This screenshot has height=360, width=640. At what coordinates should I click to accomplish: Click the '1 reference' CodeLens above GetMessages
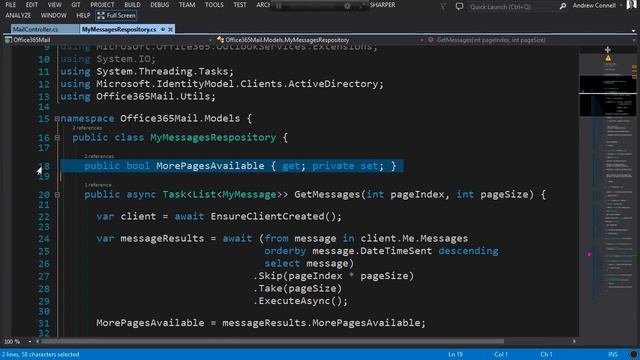[x=98, y=185]
